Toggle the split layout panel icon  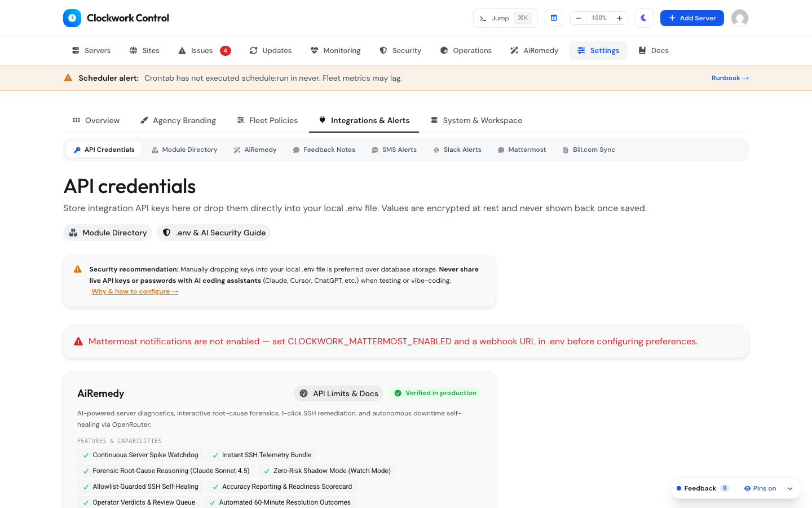[x=554, y=18]
